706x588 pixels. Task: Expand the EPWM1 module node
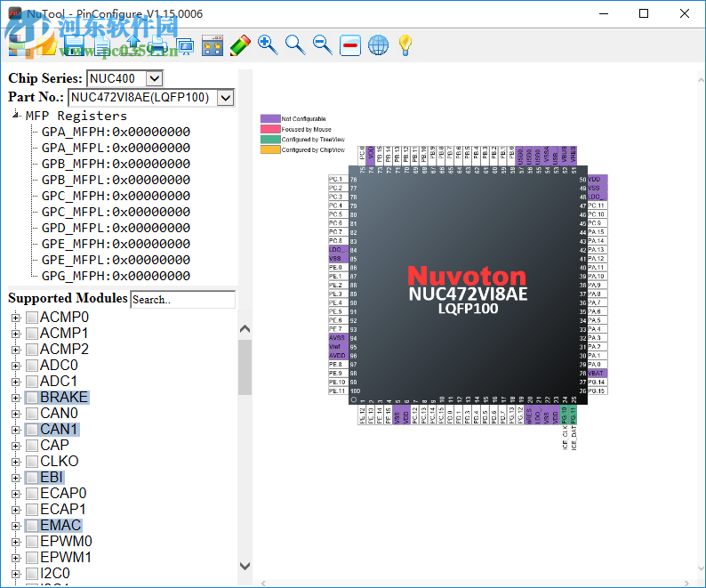click(16, 558)
